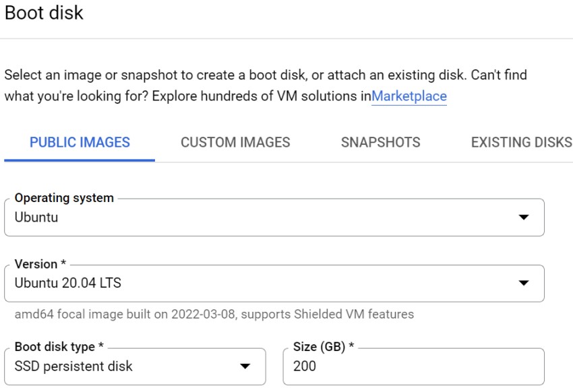Click the Size (GB) field label
The image size is (573, 392).
click(323, 347)
